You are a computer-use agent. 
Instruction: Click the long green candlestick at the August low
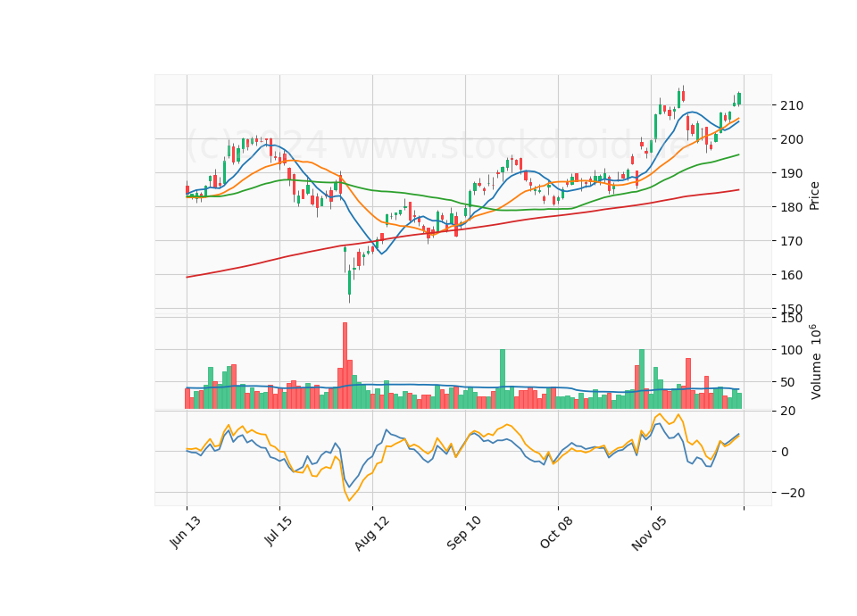[x=349, y=283]
